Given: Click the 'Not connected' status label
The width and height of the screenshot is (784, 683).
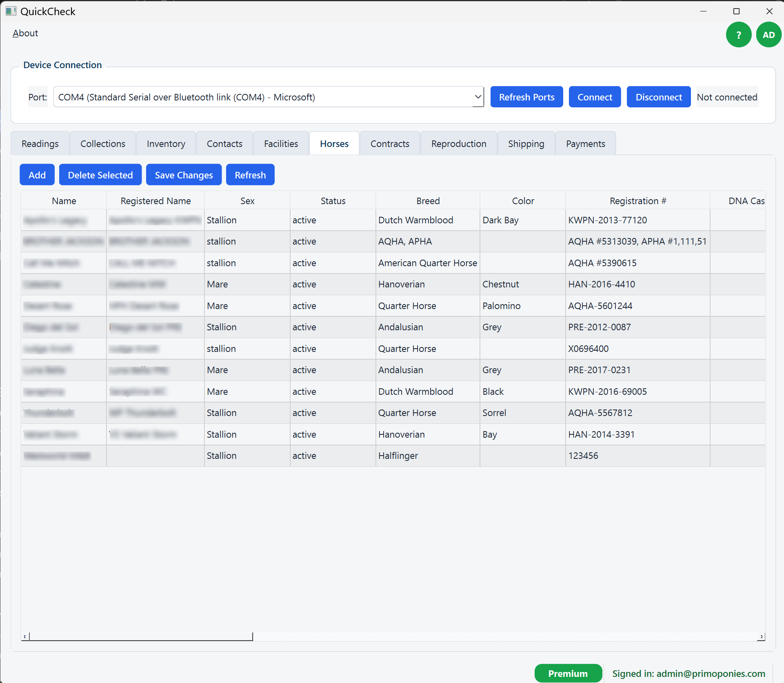Looking at the screenshot, I should tap(727, 97).
